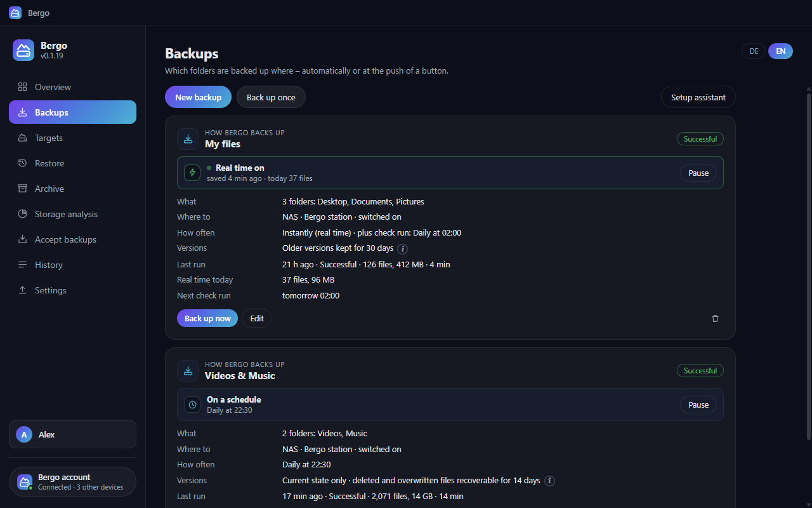Open the History page
The image size is (812, 508).
tap(72, 265)
